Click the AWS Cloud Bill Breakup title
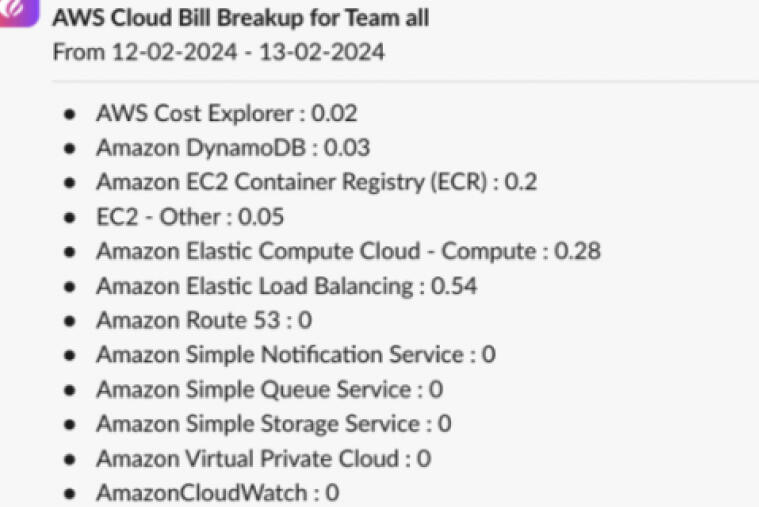The width and height of the screenshot is (759, 507). (x=240, y=18)
